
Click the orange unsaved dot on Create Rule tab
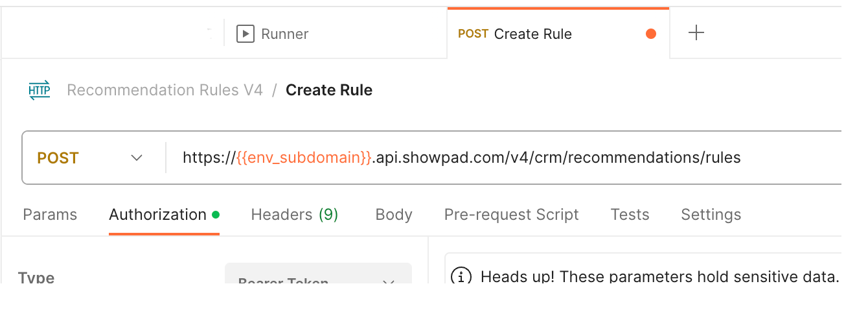(x=651, y=34)
